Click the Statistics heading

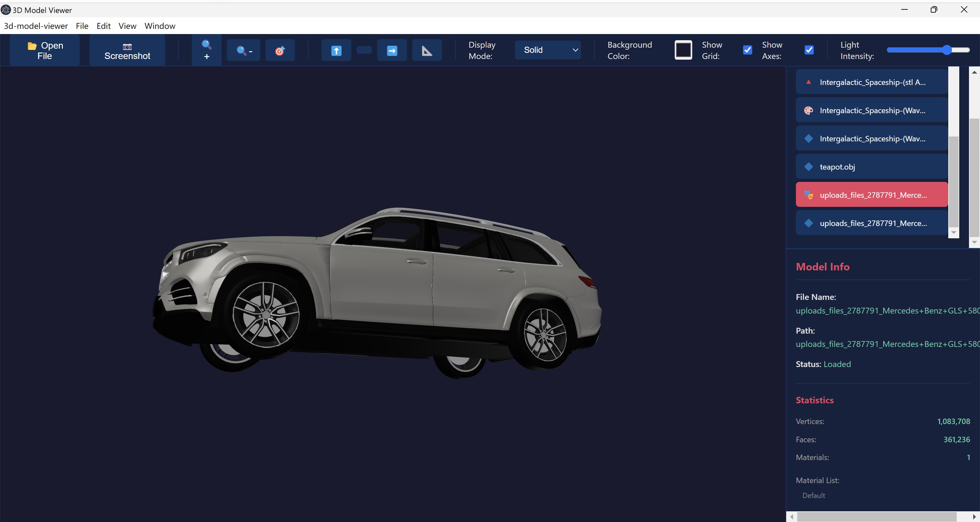pyautogui.click(x=814, y=400)
